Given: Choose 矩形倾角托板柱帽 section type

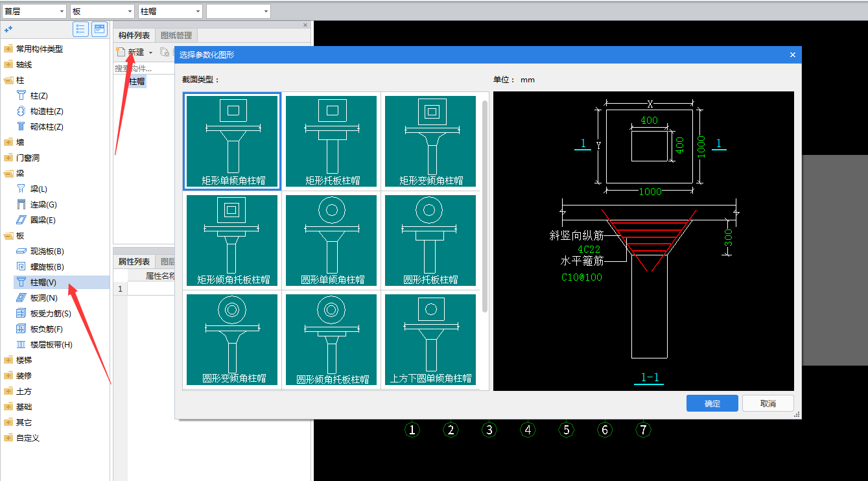Looking at the screenshot, I should tap(232, 240).
